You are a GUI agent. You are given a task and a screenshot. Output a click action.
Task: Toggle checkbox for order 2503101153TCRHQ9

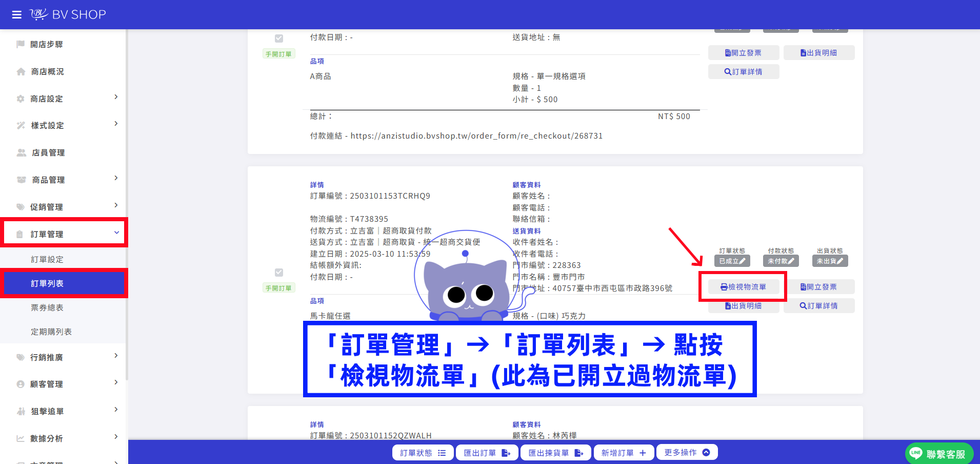[x=279, y=273]
